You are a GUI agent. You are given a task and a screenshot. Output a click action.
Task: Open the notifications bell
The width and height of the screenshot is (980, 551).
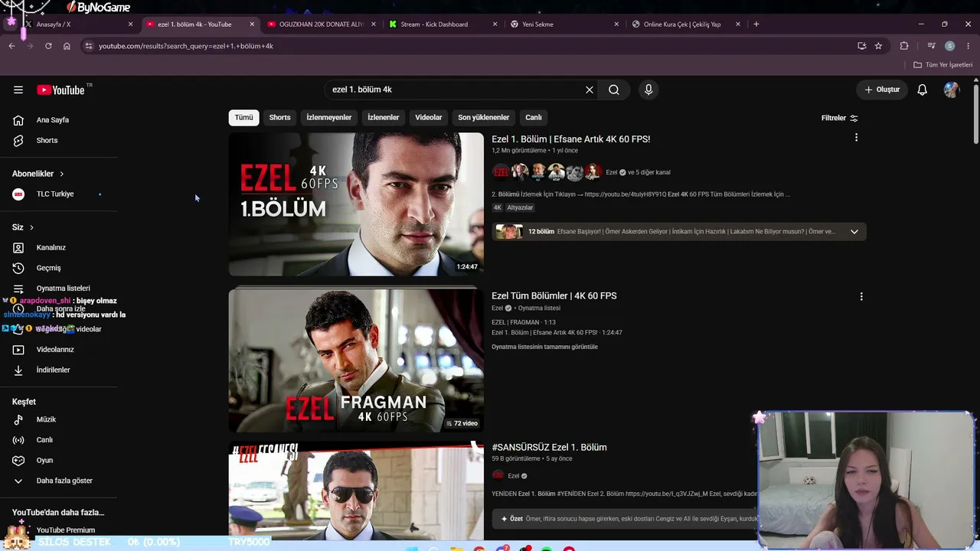tap(923, 90)
